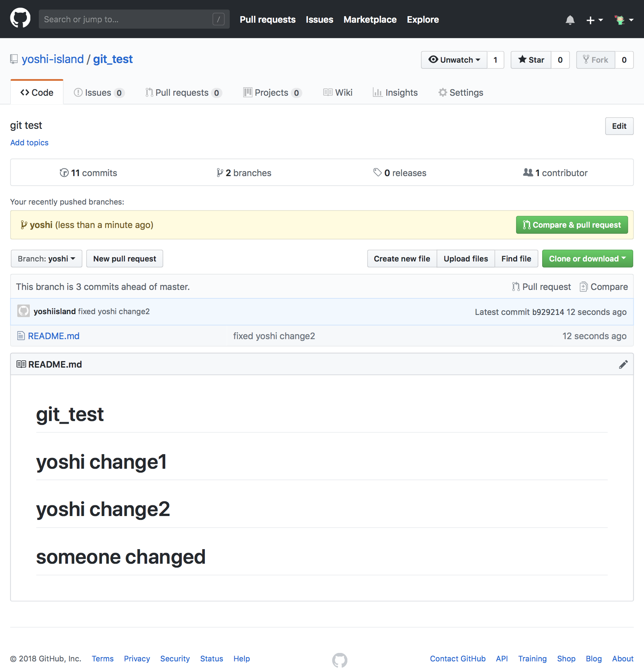Open Terms footer link
Screen dimensions: 644x671
click(103, 659)
